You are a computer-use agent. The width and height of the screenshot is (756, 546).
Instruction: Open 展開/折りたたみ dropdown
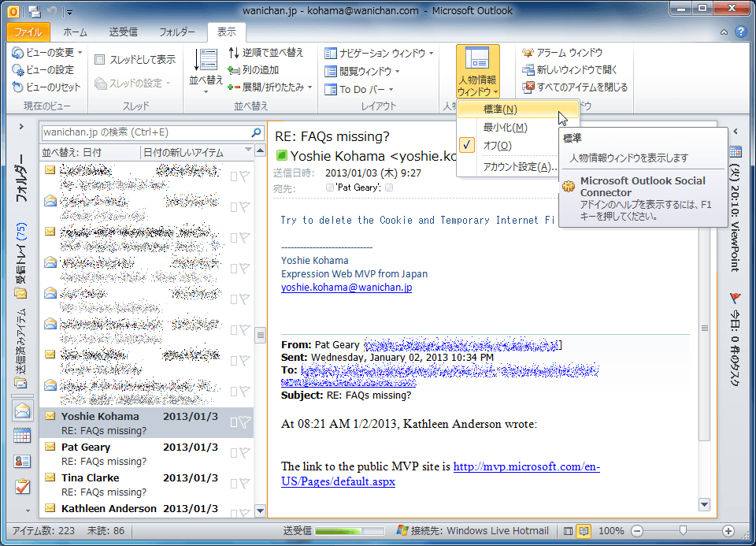click(270, 87)
